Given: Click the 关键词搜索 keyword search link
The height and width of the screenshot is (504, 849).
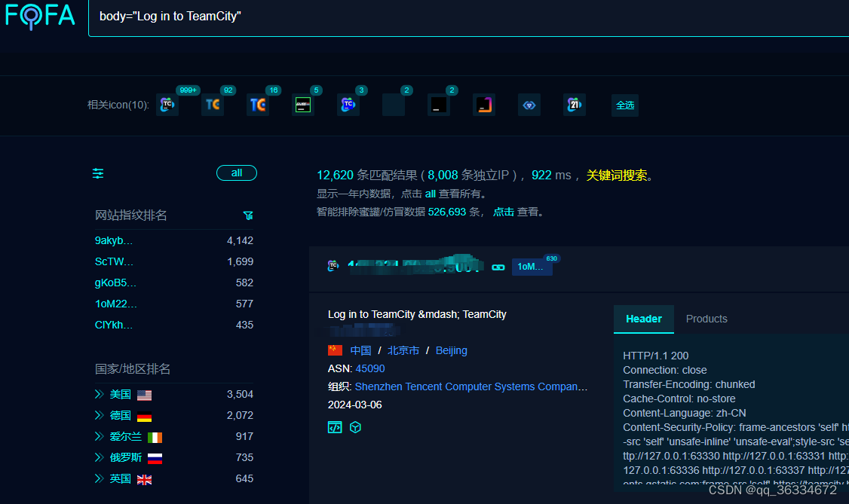Looking at the screenshot, I should click(x=617, y=176).
